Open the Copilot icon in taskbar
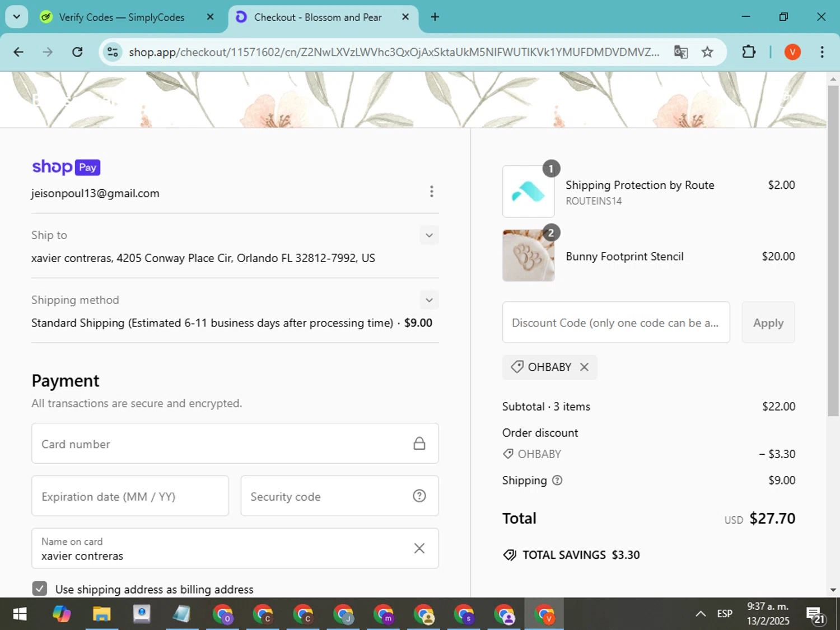 (x=62, y=614)
